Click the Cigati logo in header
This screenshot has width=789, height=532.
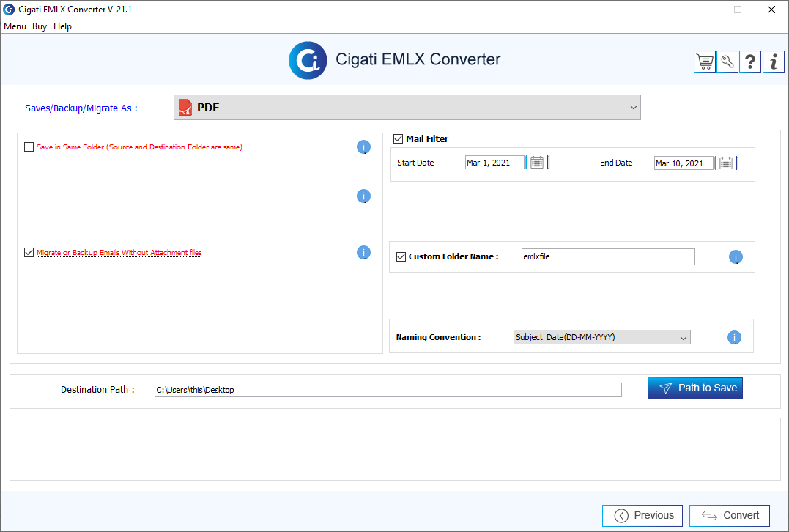[308, 60]
